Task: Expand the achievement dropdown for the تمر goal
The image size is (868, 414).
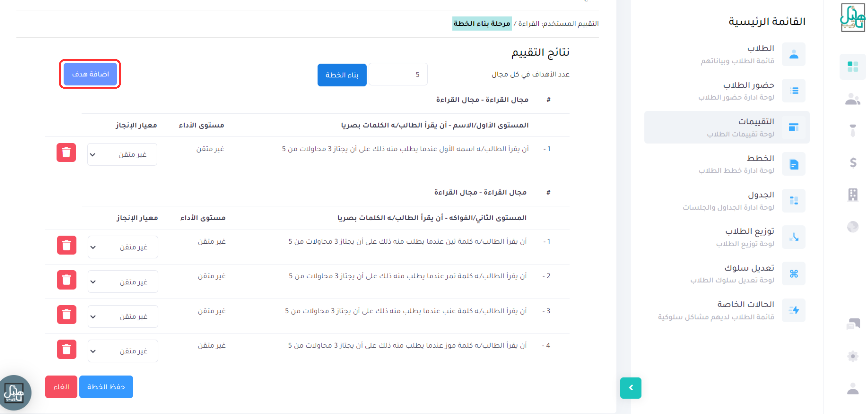Action: (123, 282)
